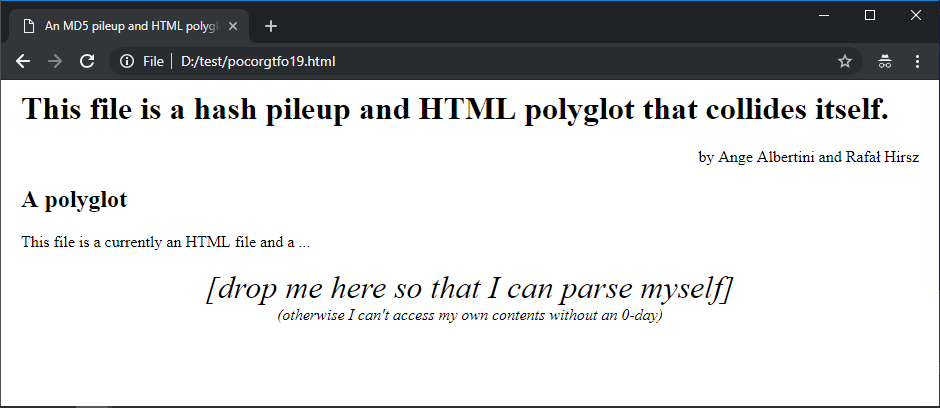Click the '[drop me here...]' drop zone text
The height and width of the screenshot is (408, 940).
[470, 288]
